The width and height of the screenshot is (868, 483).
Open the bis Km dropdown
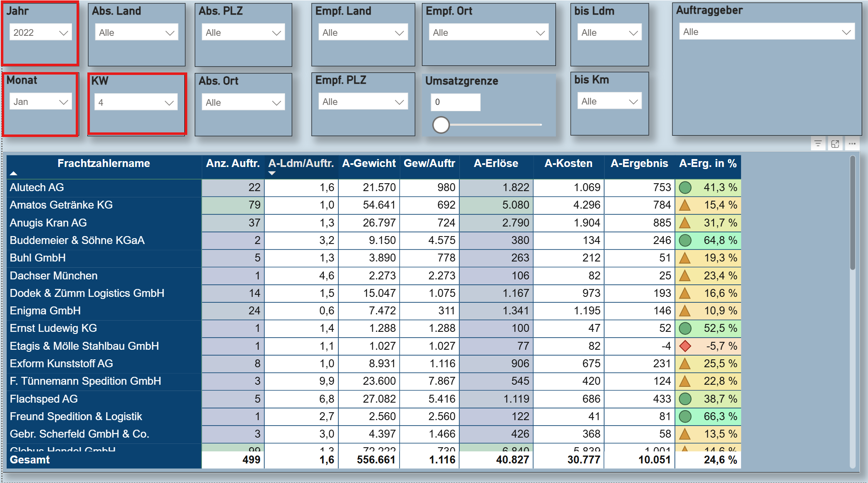click(609, 102)
